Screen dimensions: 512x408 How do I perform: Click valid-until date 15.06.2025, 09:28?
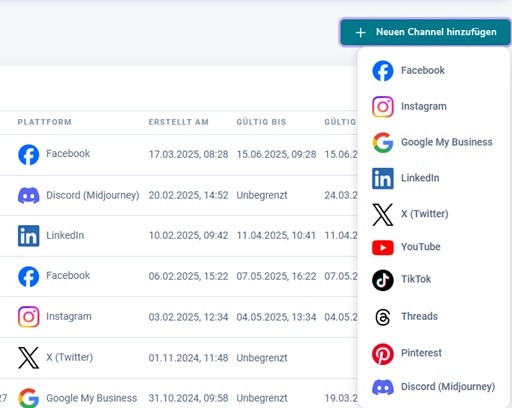pos(276,154)
